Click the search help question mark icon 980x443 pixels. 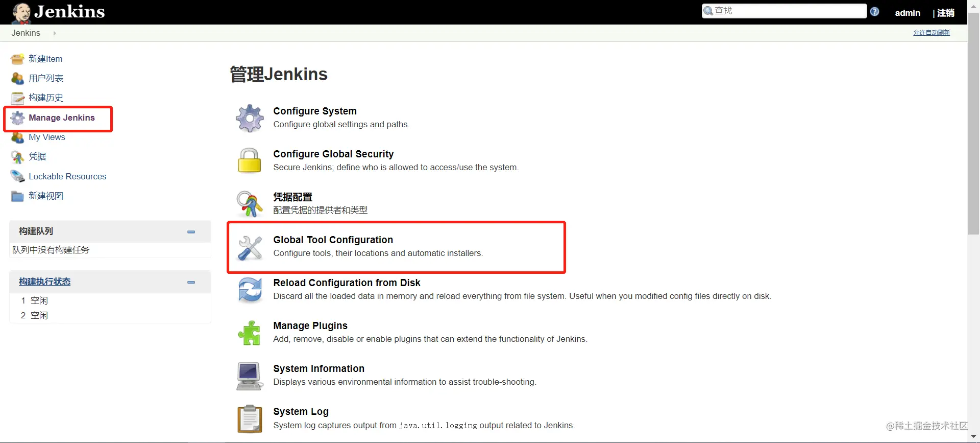tap(875, 11)
